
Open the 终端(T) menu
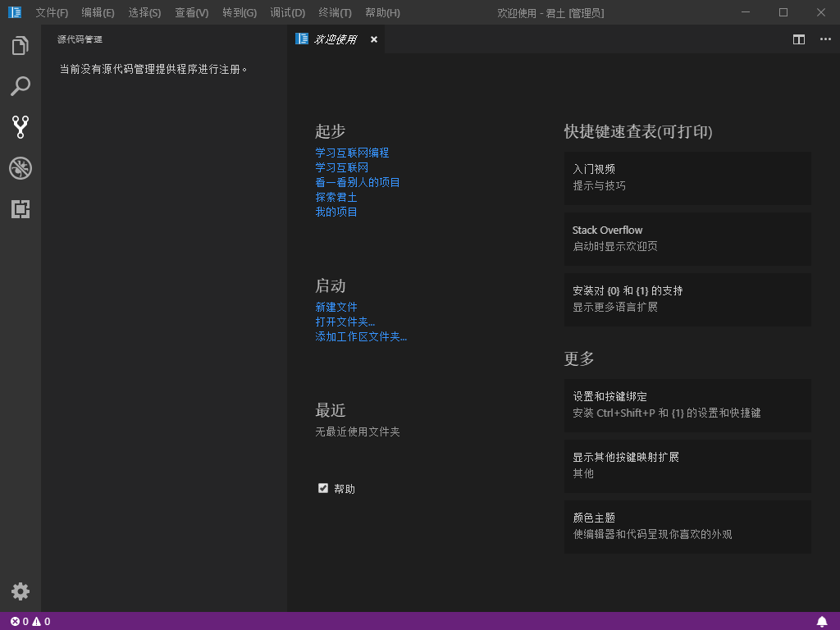pos(336,12)
